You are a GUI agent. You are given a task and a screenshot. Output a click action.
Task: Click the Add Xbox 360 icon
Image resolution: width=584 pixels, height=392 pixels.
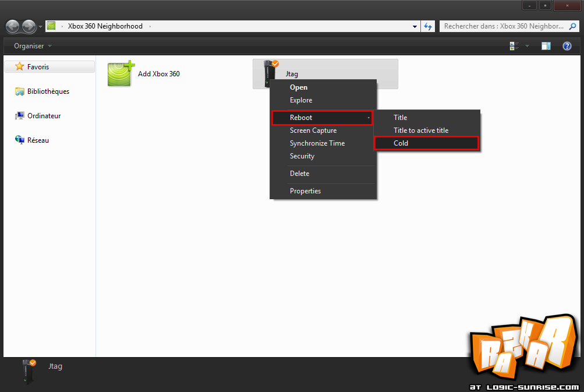click(121, 73)
